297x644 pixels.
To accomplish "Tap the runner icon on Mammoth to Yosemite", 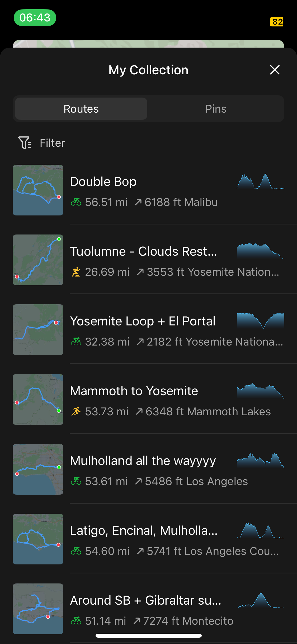I will pyautogui.click(x=76, y=411).
